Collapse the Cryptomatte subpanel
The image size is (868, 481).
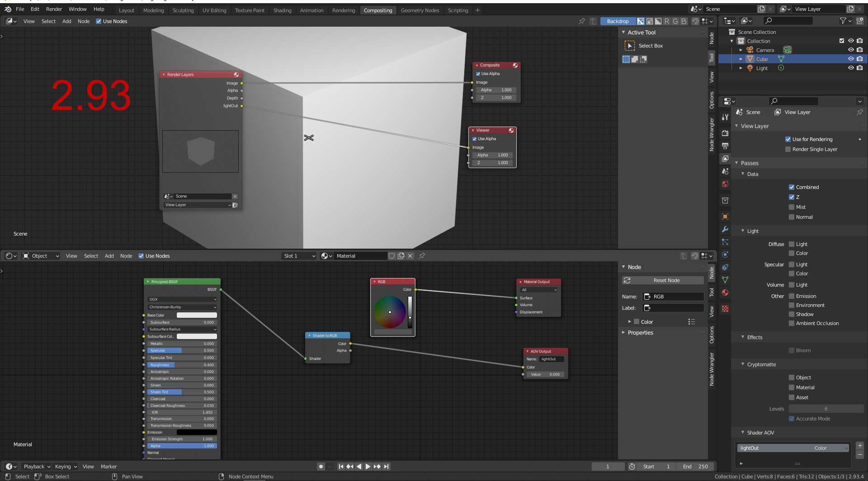point(743,364)
